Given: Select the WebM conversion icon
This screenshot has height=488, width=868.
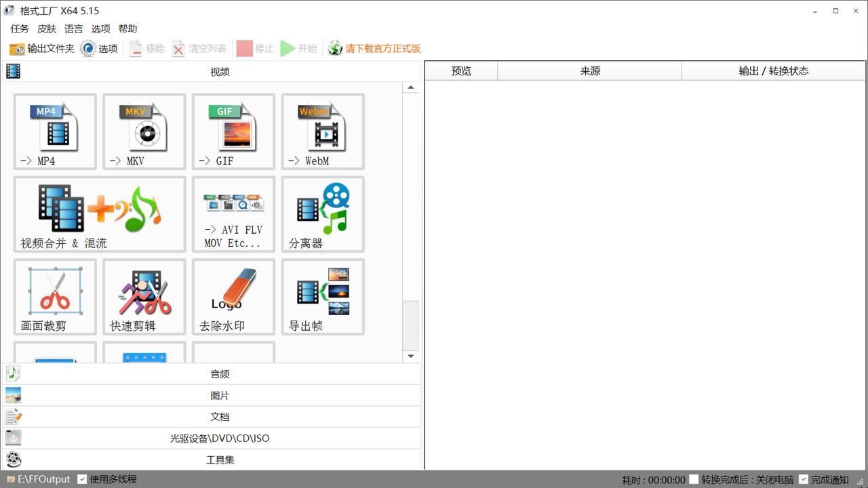Looking at the screenshot, I should [323, 131].
